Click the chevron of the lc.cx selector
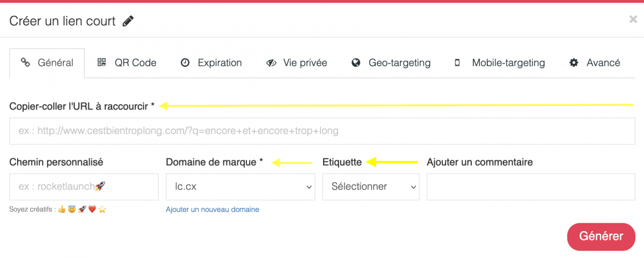The width and height of the screenshot is (644, 258). click(x=309, y=187)
